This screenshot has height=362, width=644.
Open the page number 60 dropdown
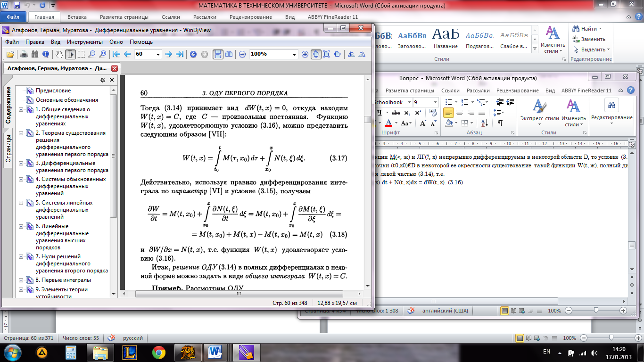(x=157, y=54)
